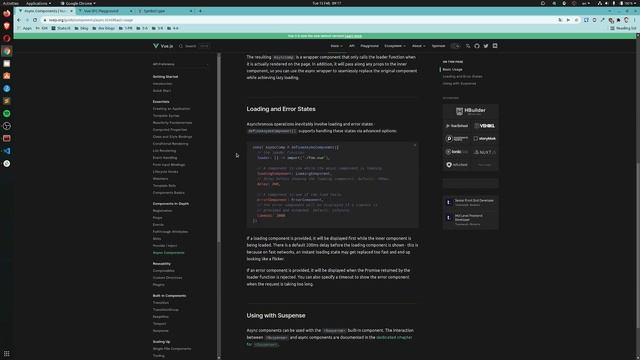Open Fallthrough Attributes in sidebar

click(170, 231)
